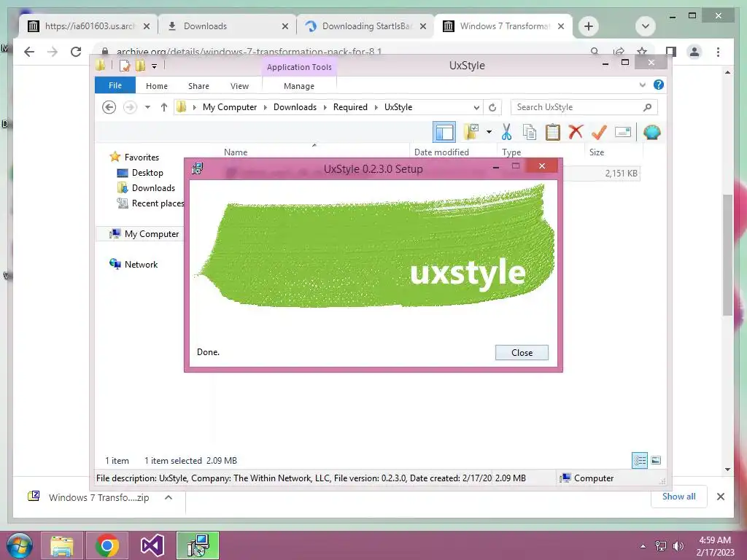
Task: Go back with Explorer back arrow
Action: [109, 107]
